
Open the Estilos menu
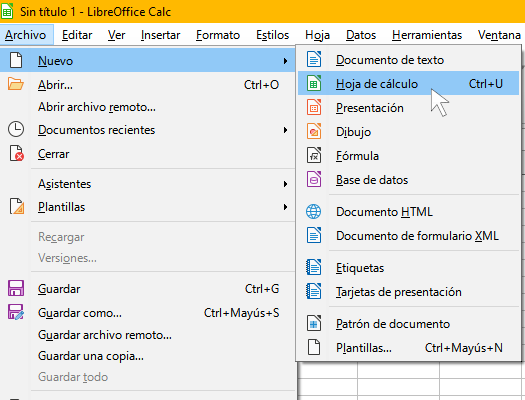pyautogui.click(x=273, y=35)
